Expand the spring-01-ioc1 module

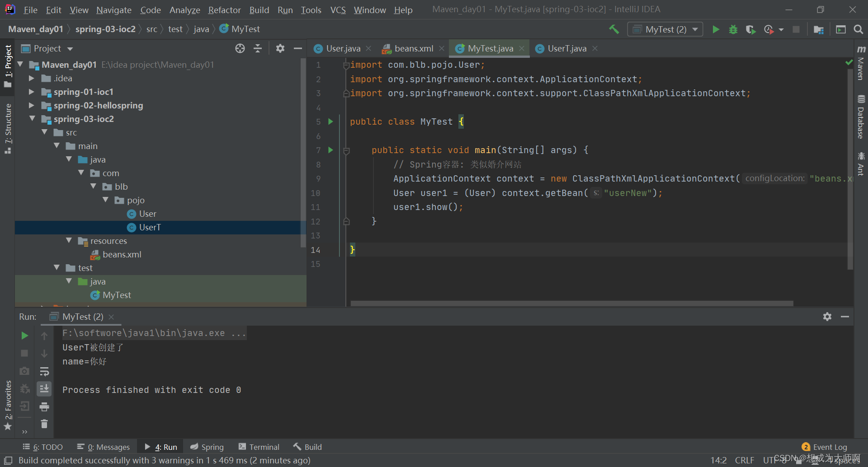(32, 92)
